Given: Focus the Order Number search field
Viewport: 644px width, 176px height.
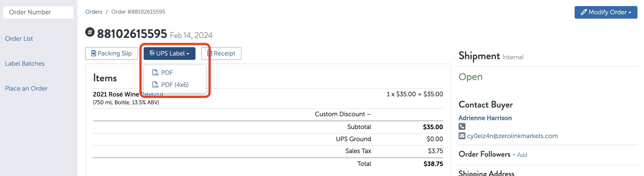Looking at the screenshot, I should pyautogui.click(x=38, y=12).
